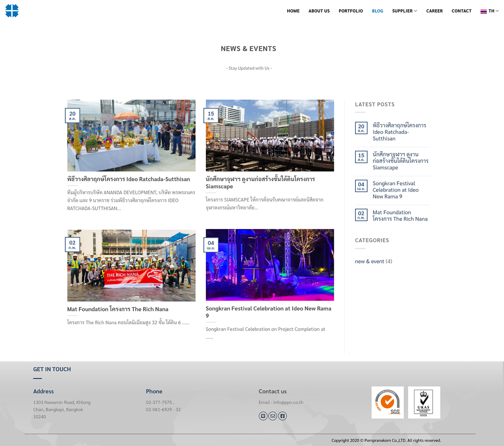Click the Thai flag language icon
This screenshot has width=504, height=446.
coord(483,11)
